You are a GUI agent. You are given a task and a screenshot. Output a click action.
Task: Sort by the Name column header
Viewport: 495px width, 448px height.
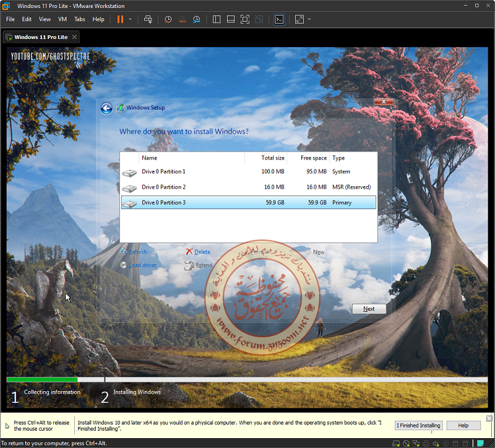click(x=192, y=158)
